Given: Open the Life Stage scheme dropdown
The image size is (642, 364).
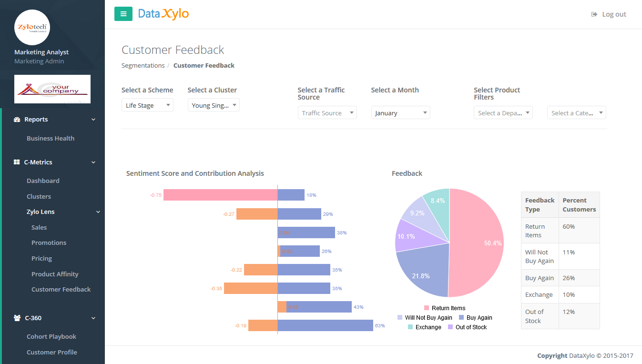Looking at the screenshot, I should tap(147, 105).
